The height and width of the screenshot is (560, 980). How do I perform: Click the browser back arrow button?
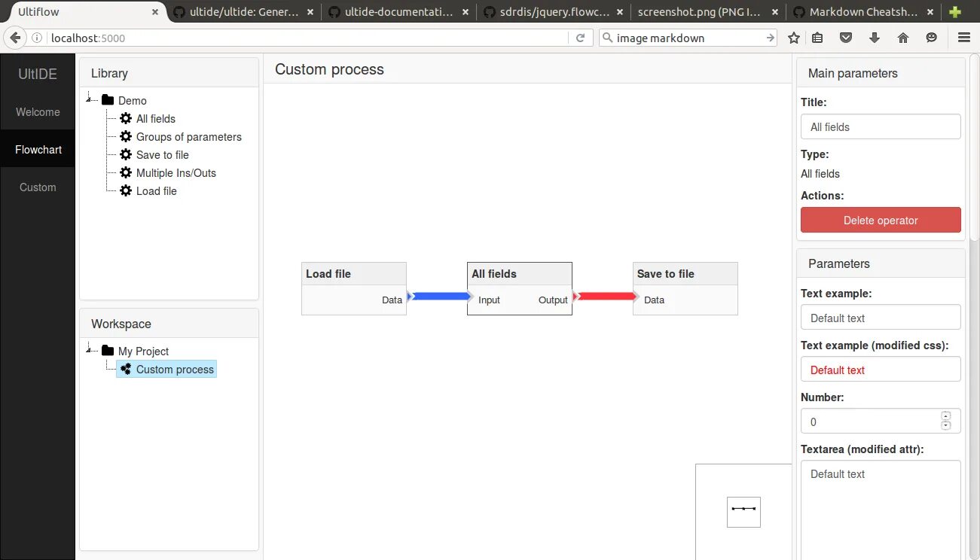(x=14, y=38)
